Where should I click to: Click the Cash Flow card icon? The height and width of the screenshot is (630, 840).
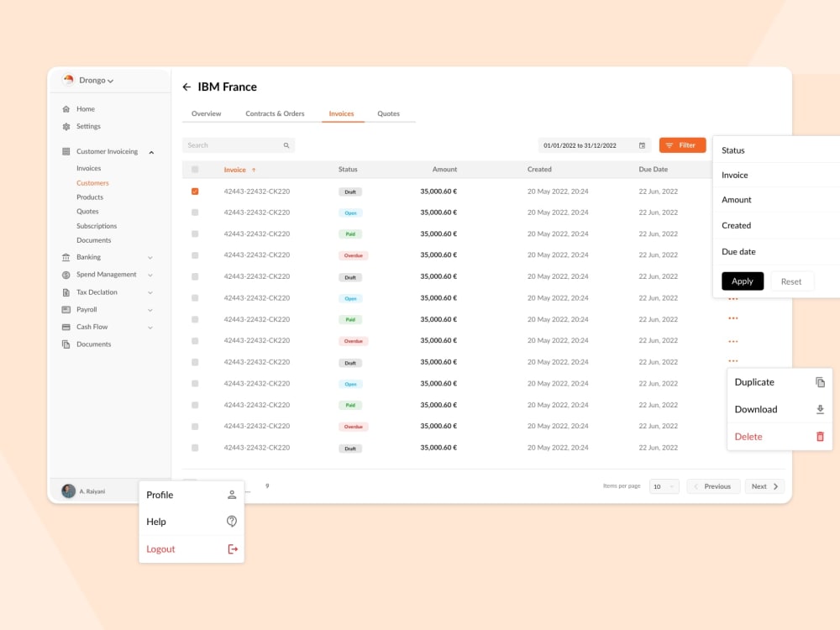tap(66, 327)
